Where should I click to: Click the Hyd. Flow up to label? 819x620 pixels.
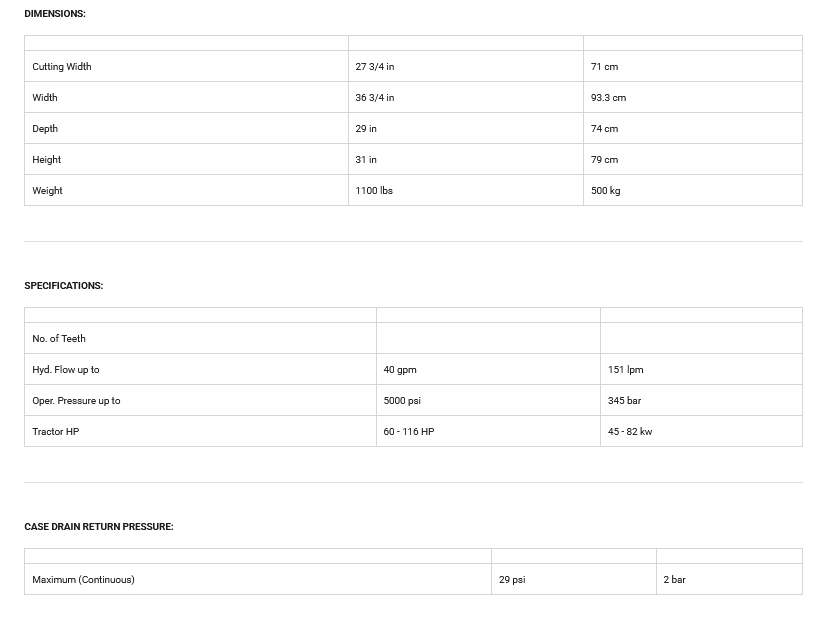(x=66, y=370)
